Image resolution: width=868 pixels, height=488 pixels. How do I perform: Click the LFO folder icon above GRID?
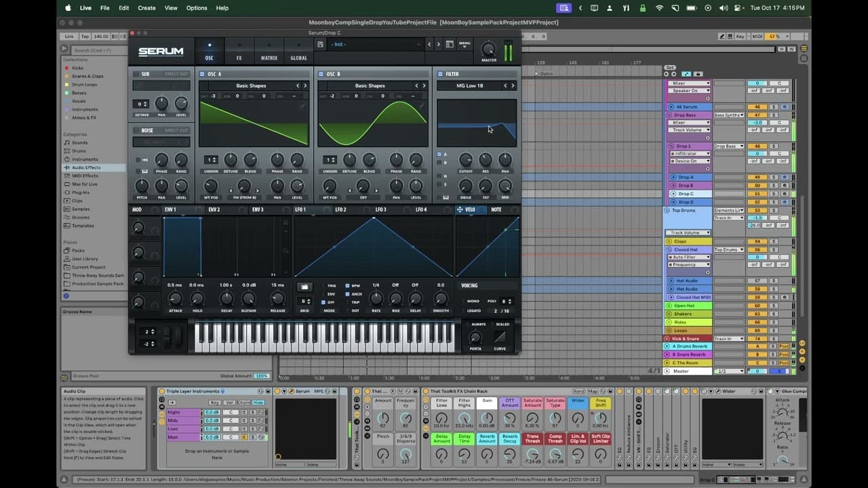[304, 287]
